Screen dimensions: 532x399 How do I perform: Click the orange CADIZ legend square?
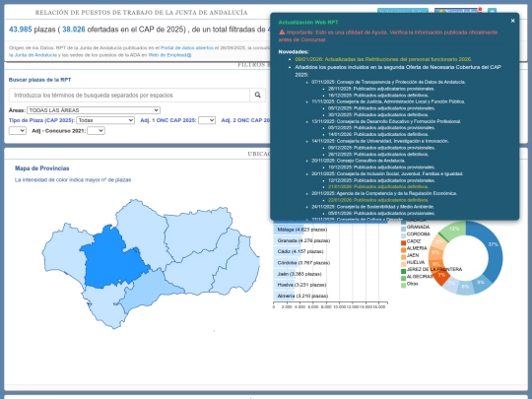point(403,242)
